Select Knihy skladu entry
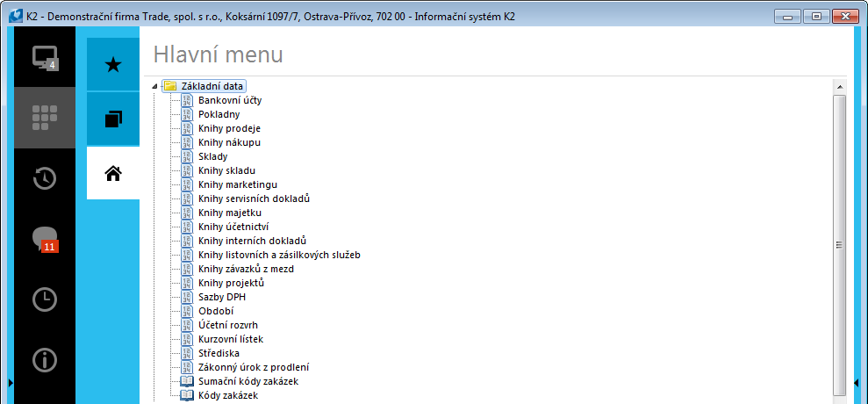The height and width of the screenshot is (404, 868). pyautogui.click(x=226, y=170)
